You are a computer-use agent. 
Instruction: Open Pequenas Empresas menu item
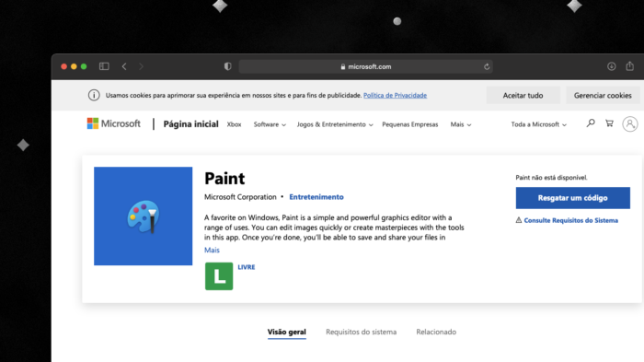point(410,124)
